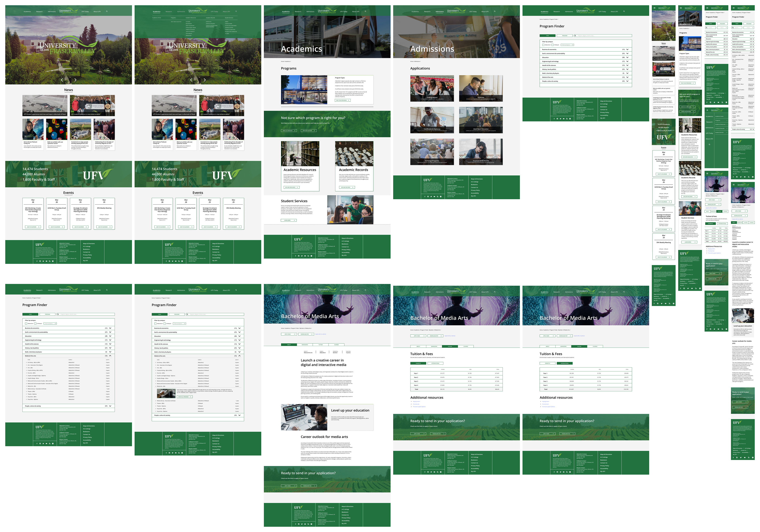This screenshot has width=760, height=532.
Task: Click search icon in Academics page header
Action: click(365, 11)
